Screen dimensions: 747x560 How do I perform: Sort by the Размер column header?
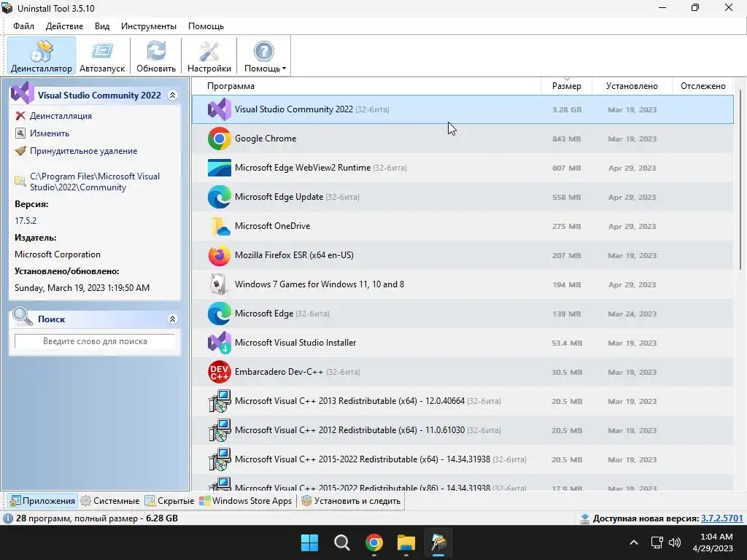coord(566,86)
